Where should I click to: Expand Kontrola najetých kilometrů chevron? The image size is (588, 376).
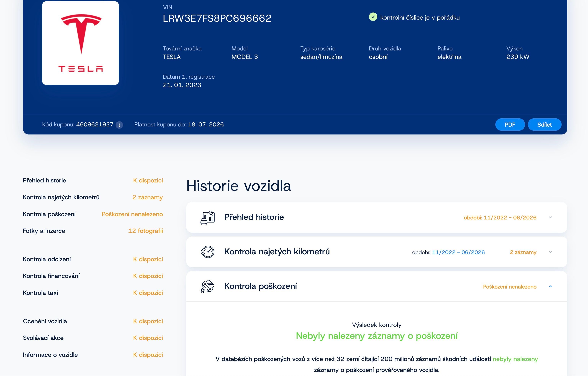click(550, 252)
